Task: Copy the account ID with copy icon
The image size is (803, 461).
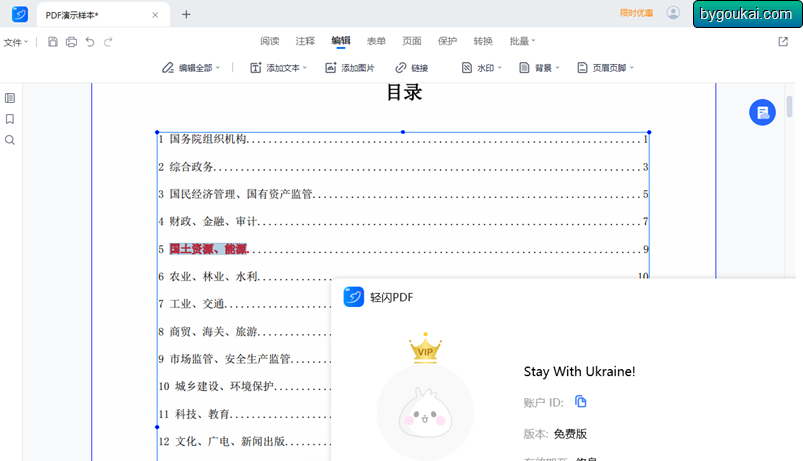Action: click(x=580, y=402)
